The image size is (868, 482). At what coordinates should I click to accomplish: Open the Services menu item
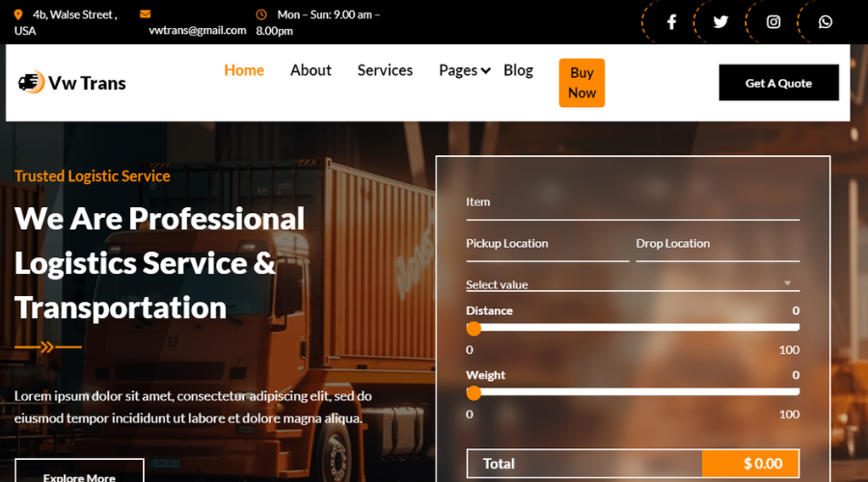pos(385,70)
